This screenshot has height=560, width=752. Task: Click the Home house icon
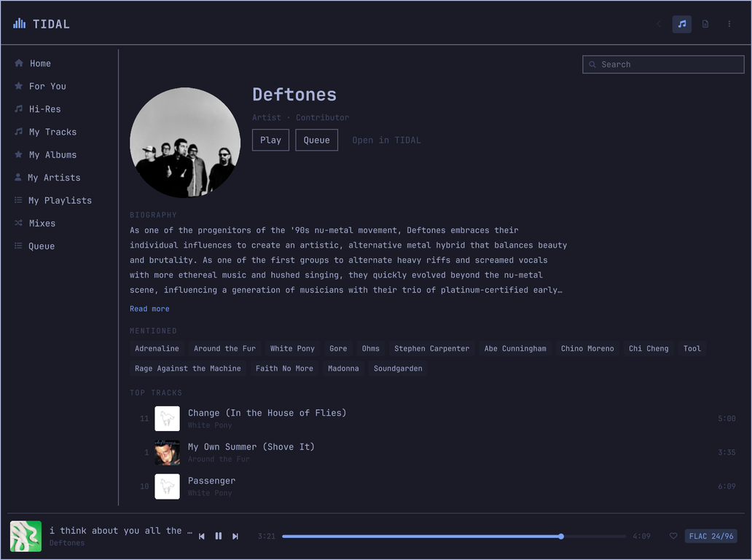tap(19, 63)
